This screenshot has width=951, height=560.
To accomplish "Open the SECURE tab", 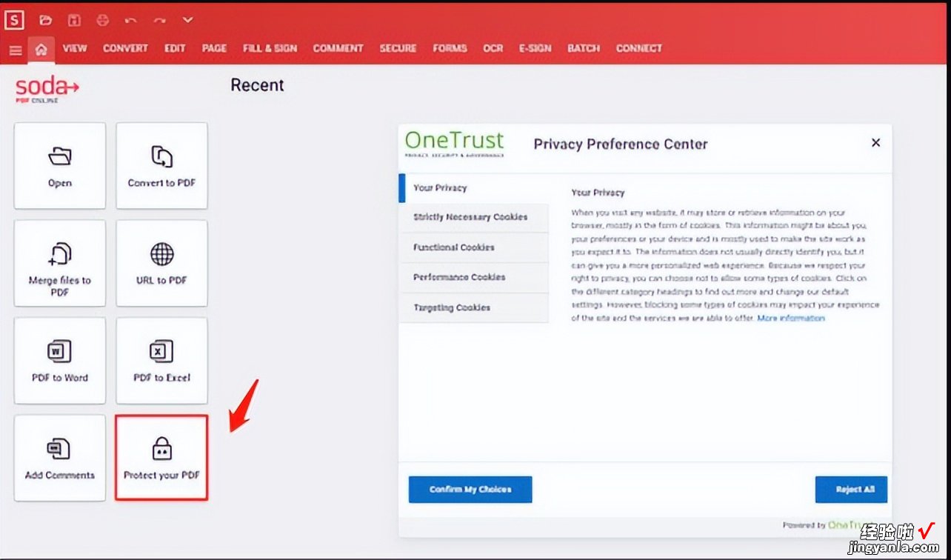I will click(398, 48).
